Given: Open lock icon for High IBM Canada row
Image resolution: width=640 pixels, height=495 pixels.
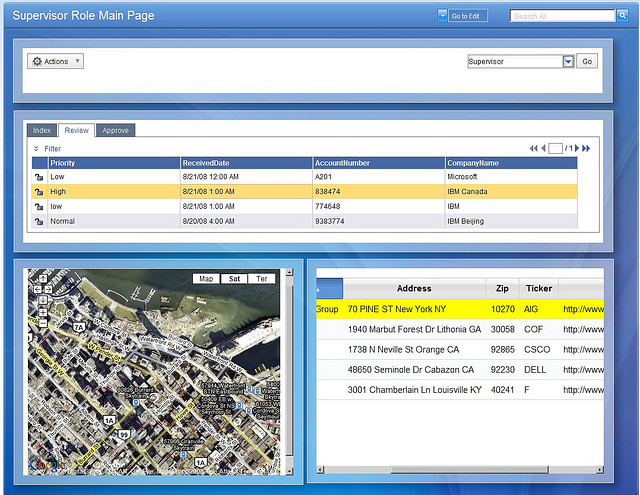Looking at the screenshot, I should pyautogui.click(x=39, y=192).
